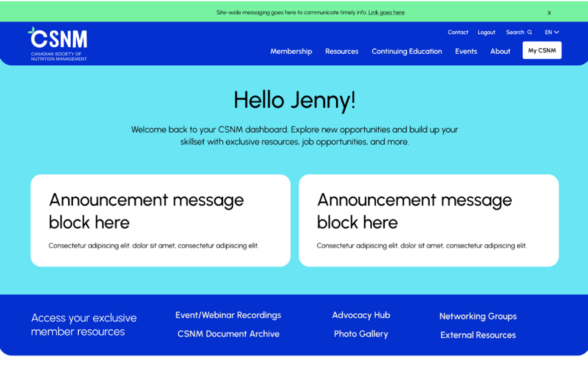Viewport: 588px width, 365px height.
Task: Click the search magnifier icon
Action: [x=530, y=32]
